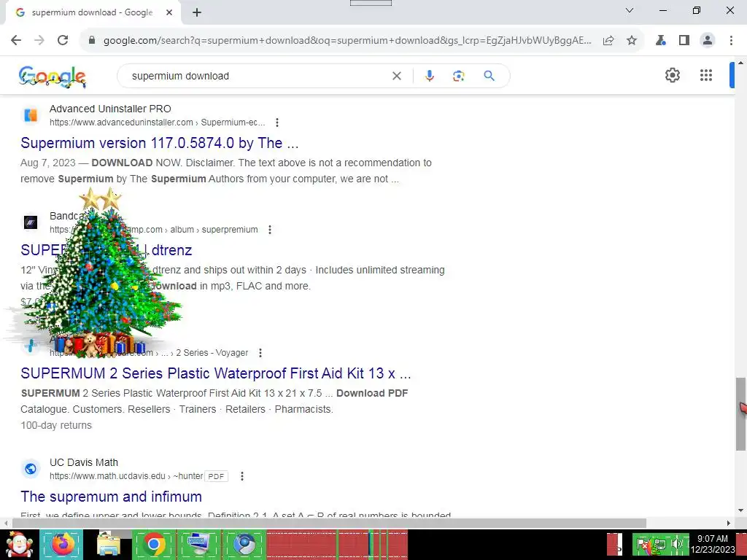Open Chrome Labs flask icon
Screen dimensions: 747x560
(x=661, y=41)
